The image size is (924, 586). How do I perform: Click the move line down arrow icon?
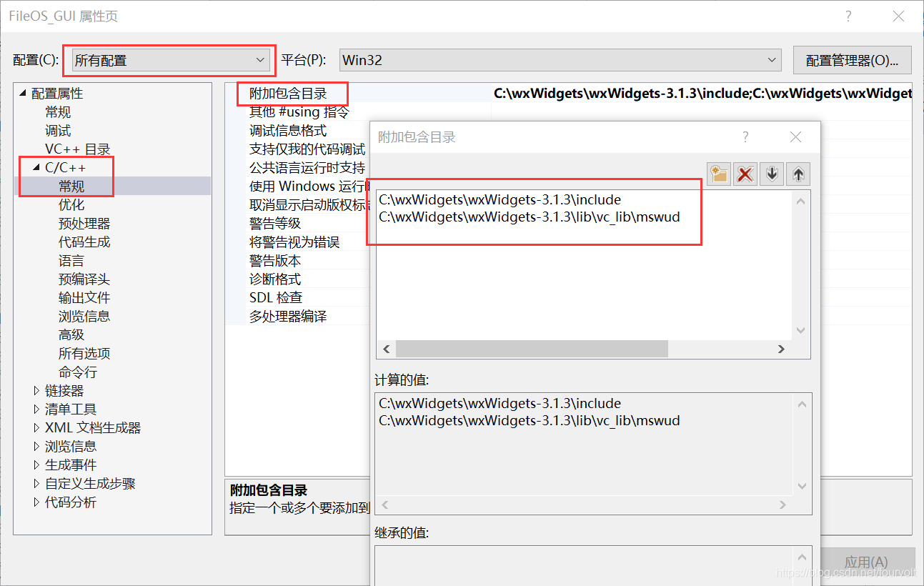tap(772, 174)
